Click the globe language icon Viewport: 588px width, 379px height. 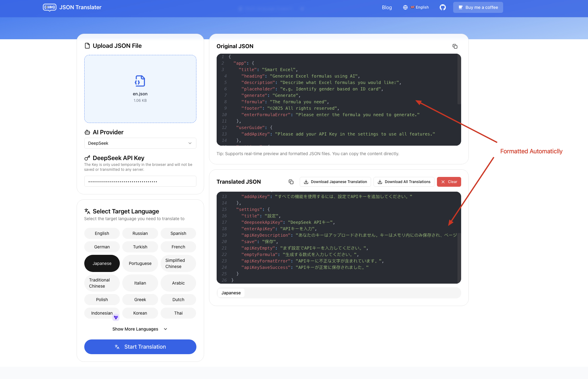pos(405,7)
